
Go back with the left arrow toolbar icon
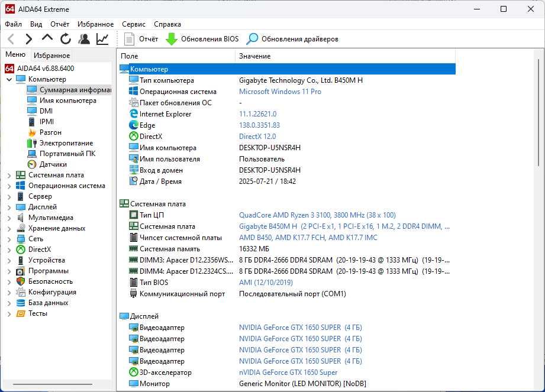coord(11,39)
